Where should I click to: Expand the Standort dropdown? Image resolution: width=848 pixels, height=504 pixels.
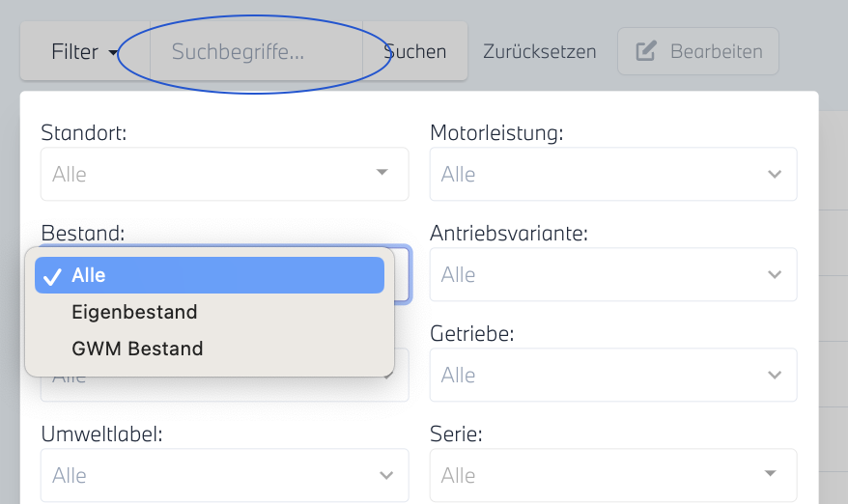click(x=224, y=174)
